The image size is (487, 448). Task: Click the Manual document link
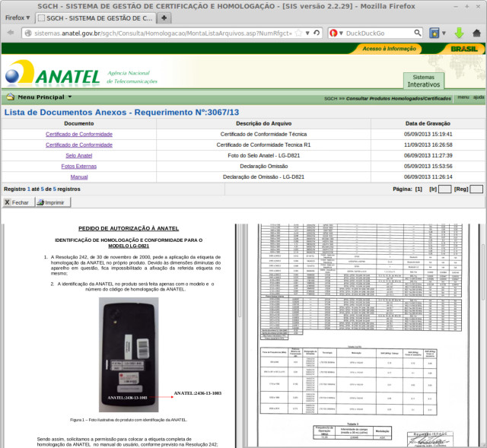click(x=79, y=176)
